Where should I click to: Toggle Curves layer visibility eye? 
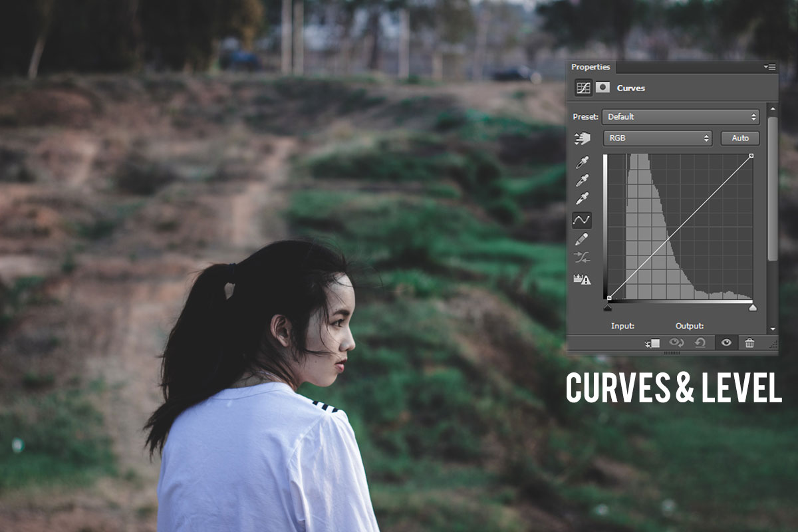pyautogui.click(x=726, y=342)
